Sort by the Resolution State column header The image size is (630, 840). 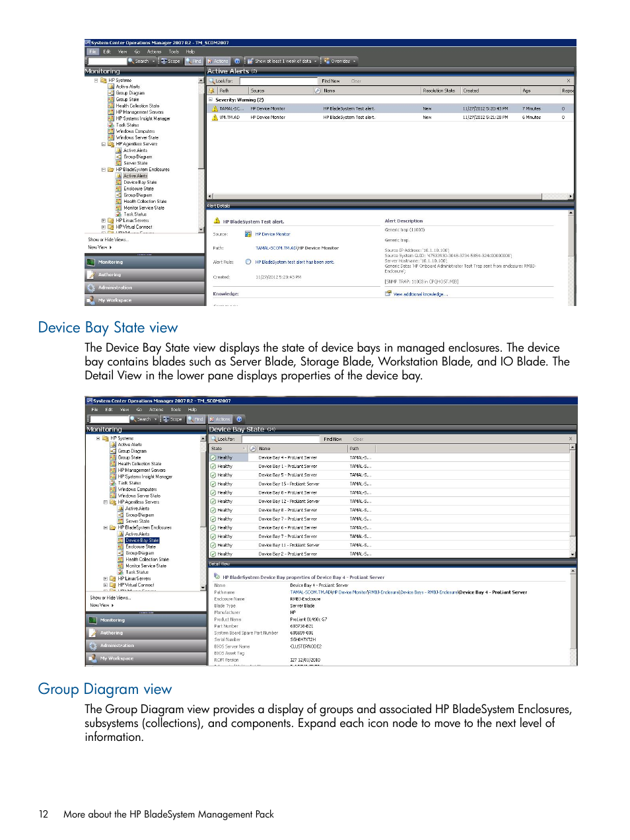click(439, 91)
